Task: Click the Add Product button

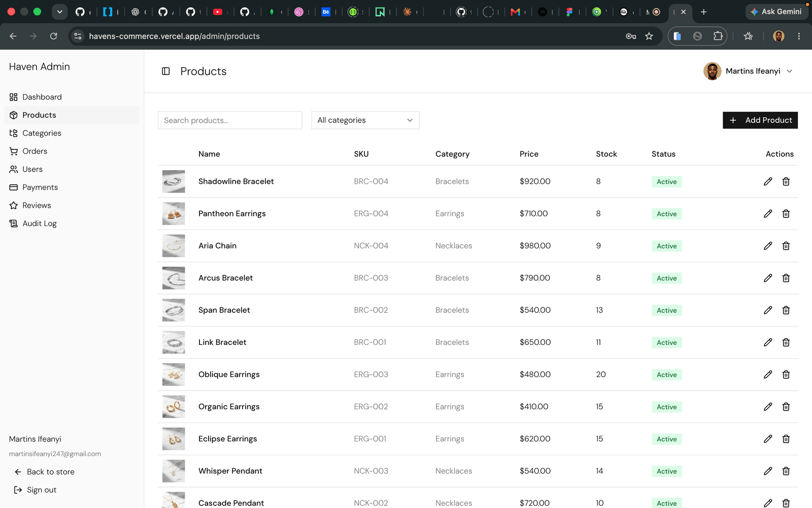Action: point(760,120)
